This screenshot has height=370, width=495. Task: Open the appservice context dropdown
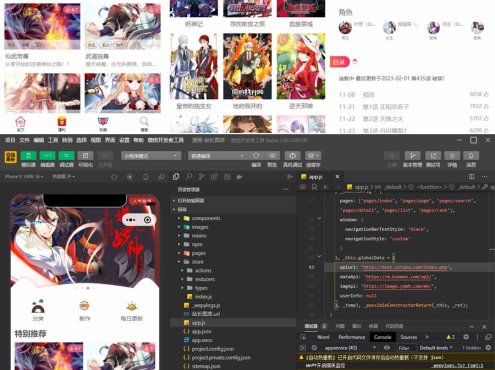[x=349, y=348]
